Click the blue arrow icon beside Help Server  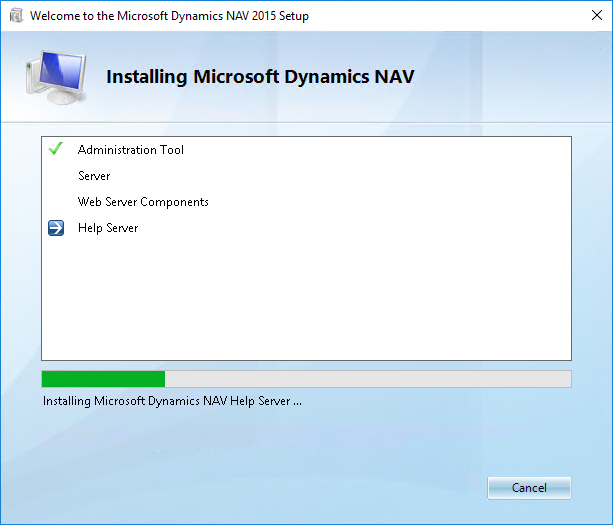coord(56,228)
